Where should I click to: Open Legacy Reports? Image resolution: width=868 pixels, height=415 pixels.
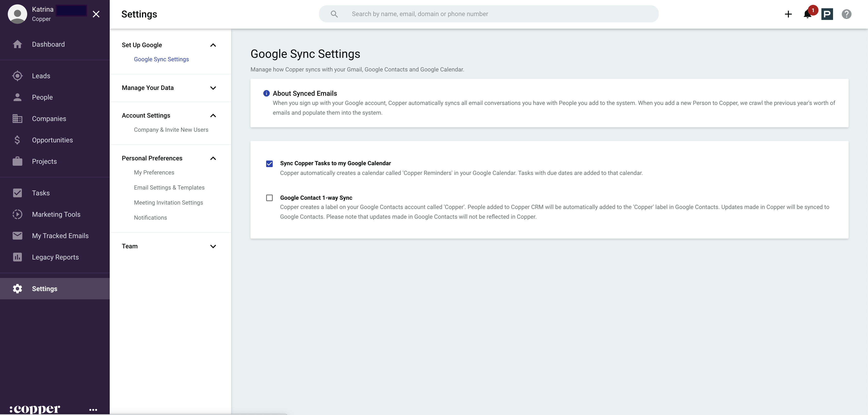click(x=55, y=257)
